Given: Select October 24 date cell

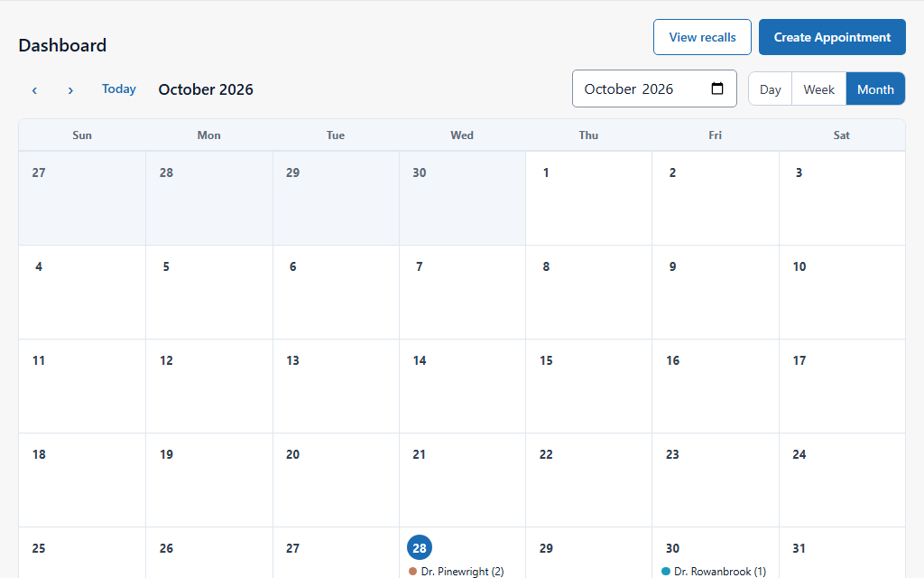Looking at the screenshot, I should pos(842,480).
